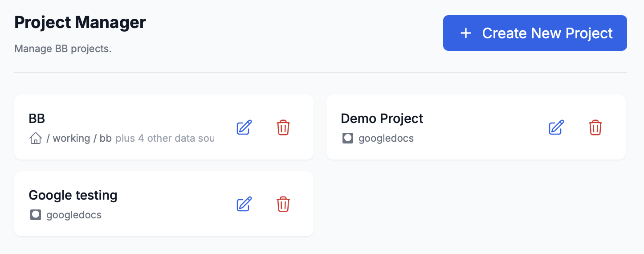Click "plus 4 other data sou" text
The image size is (644, 254).
[164, 139]
